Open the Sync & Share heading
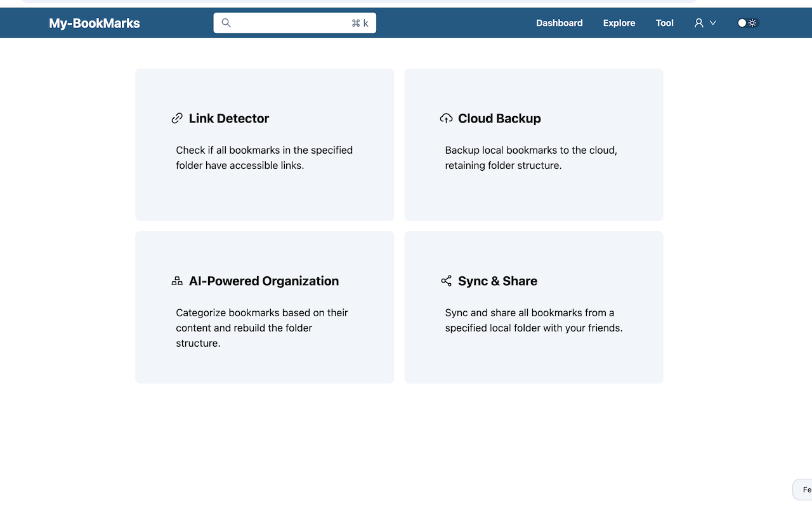Viewport: 812px width, 508px height. click(x=497, y=281)
